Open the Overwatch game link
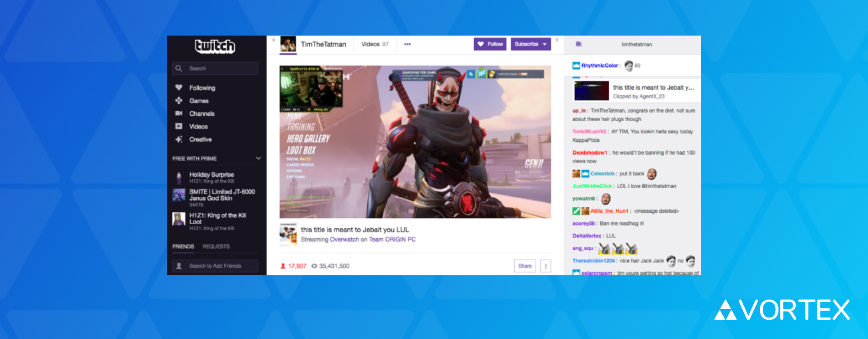868x339 pixels. tap(344, 240)
